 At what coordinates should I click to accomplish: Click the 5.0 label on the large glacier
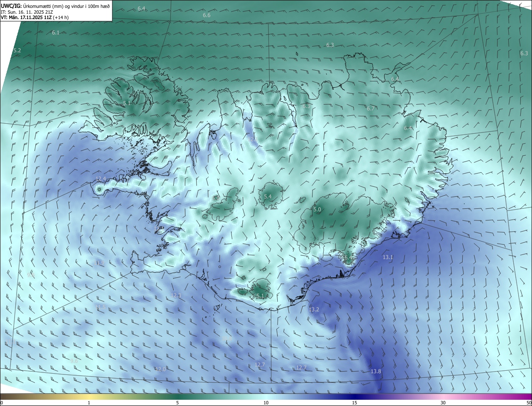point(317,210)
